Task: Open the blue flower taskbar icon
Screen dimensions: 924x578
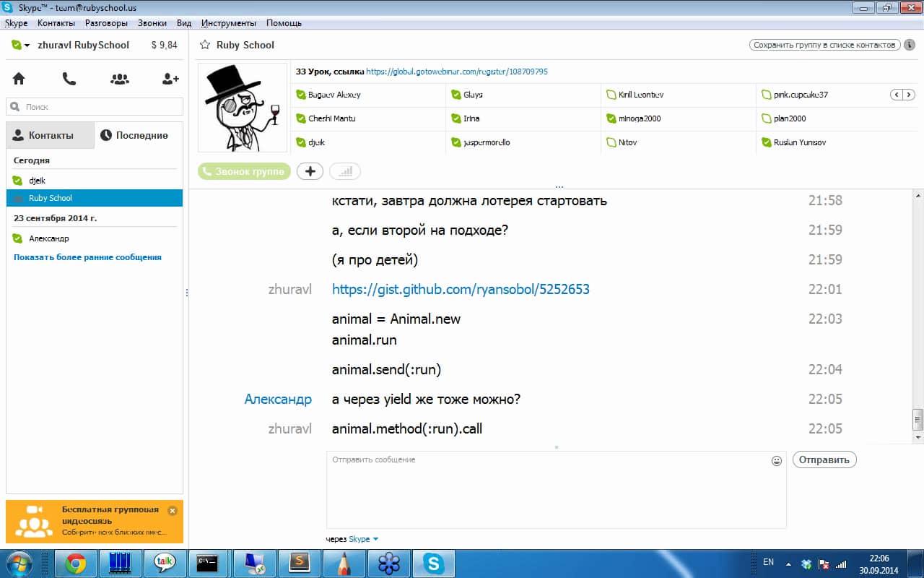Action: [388, 563]
